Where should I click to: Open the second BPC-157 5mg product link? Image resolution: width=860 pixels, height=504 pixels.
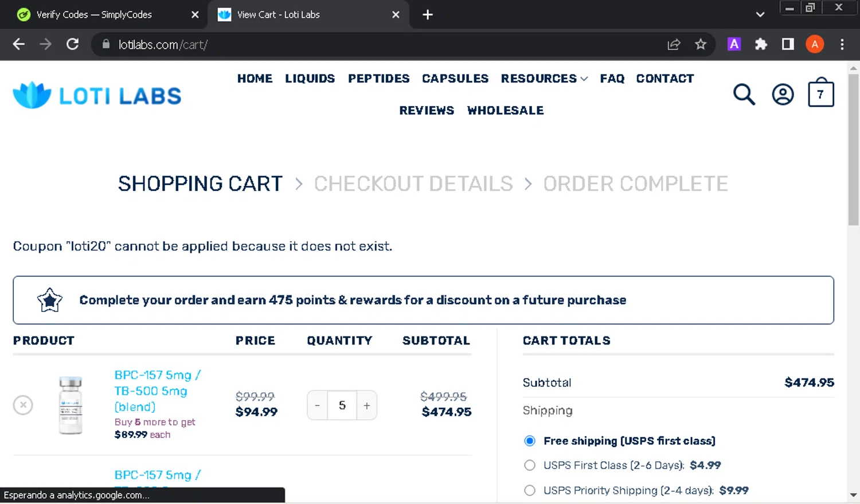pos(158,475)
